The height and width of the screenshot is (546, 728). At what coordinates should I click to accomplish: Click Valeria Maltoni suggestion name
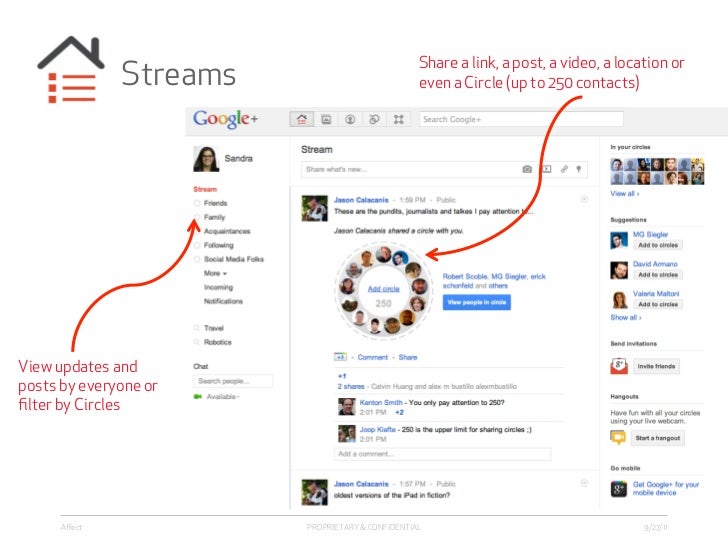656,294
